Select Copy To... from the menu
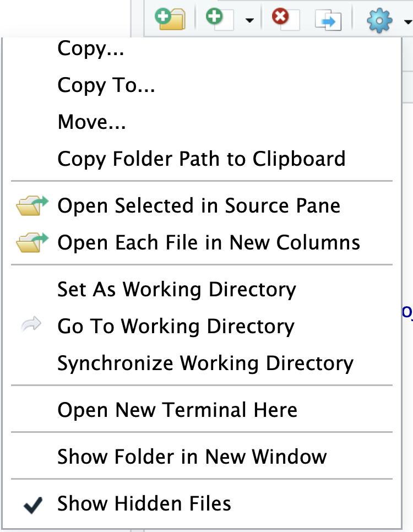This screenshot has height=532, width=413. (106, 86)
